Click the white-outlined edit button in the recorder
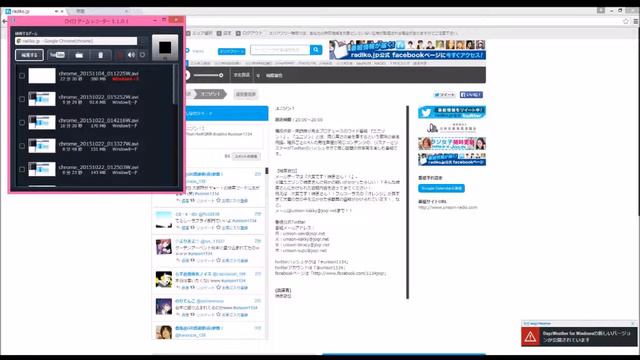The width and height of the screenshot is (640, 360). (29, 55)
